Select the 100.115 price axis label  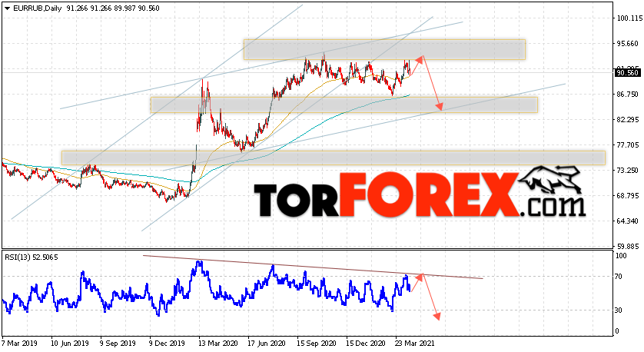tap(629, 18)
